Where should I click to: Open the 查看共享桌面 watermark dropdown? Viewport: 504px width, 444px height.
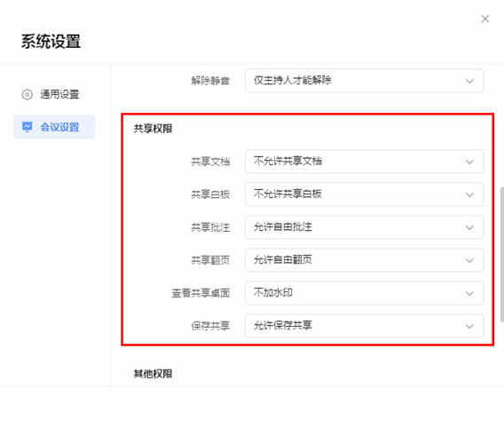[364, 293]
